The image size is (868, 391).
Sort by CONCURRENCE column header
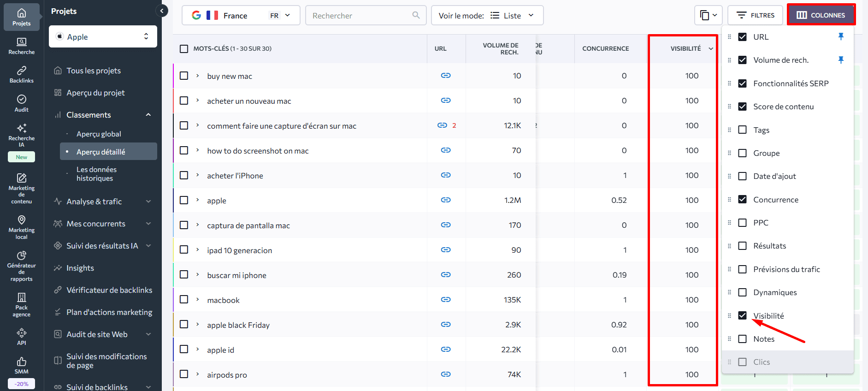[x=605, y=48]
